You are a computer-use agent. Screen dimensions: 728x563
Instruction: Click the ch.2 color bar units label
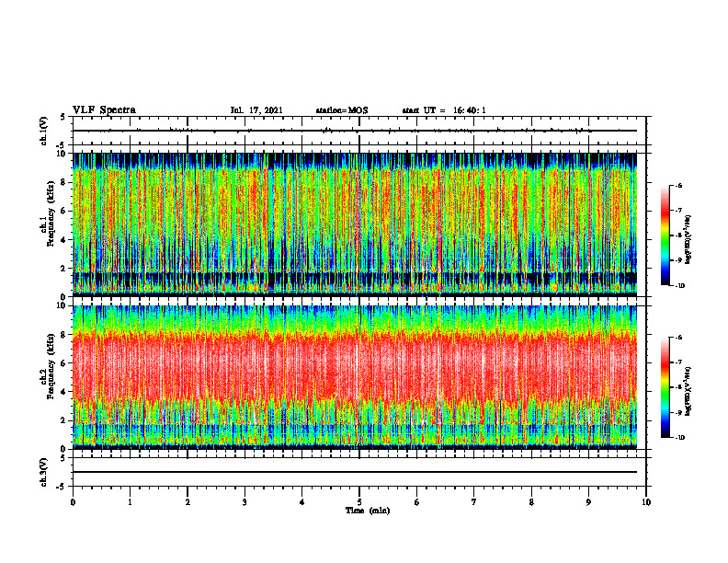688,392
